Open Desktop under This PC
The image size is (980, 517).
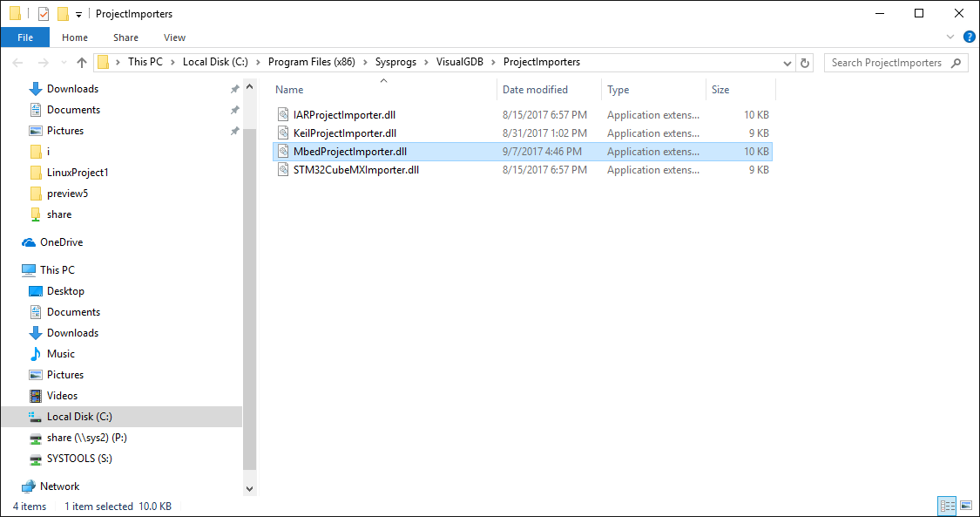tap(65, 290)
